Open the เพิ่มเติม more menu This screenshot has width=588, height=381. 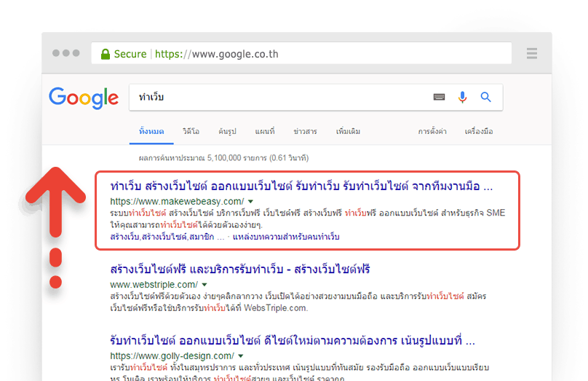[x=348, y=132]
